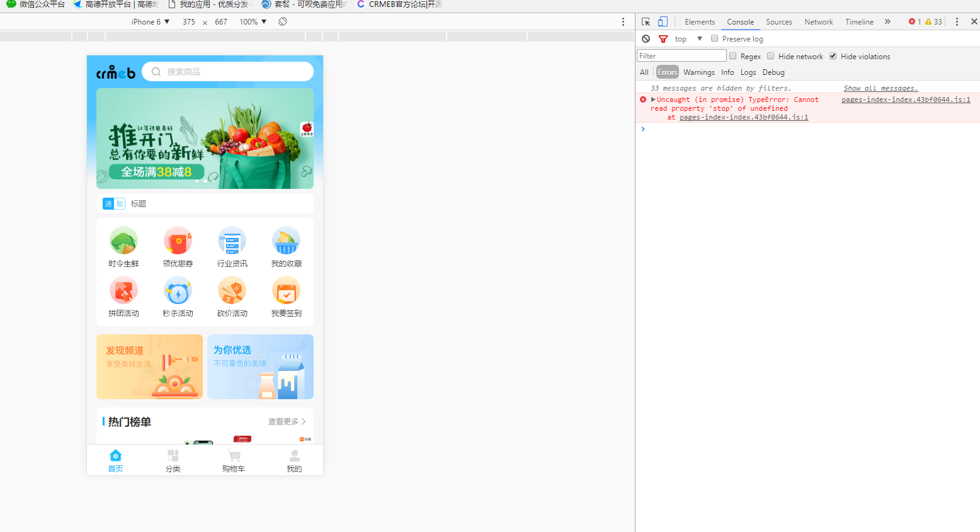Image resolution: width=980 pixels, height=532 pixels.
Task: Click the Show all messages link
Action: 880,88
